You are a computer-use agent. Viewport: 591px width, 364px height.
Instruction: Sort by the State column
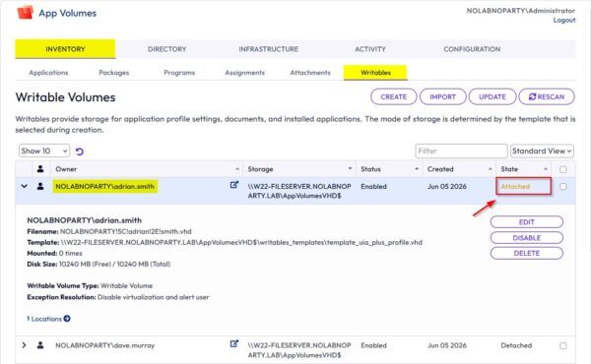coord(524,169)
